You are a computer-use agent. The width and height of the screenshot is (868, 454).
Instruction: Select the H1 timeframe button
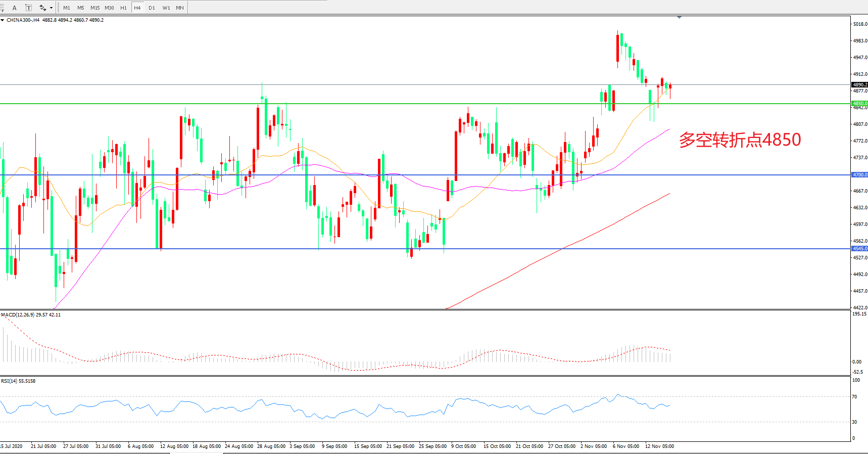[123, 8]
